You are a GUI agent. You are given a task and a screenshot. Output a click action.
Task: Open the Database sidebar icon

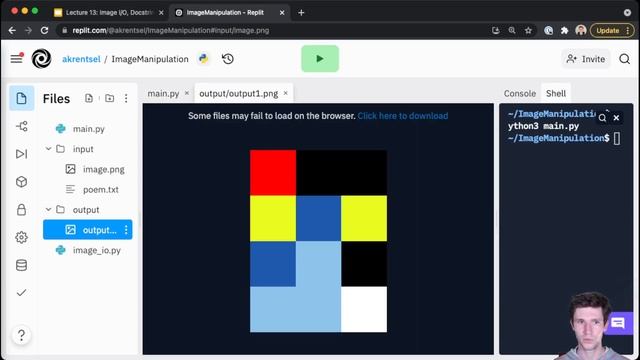[22, 265]
